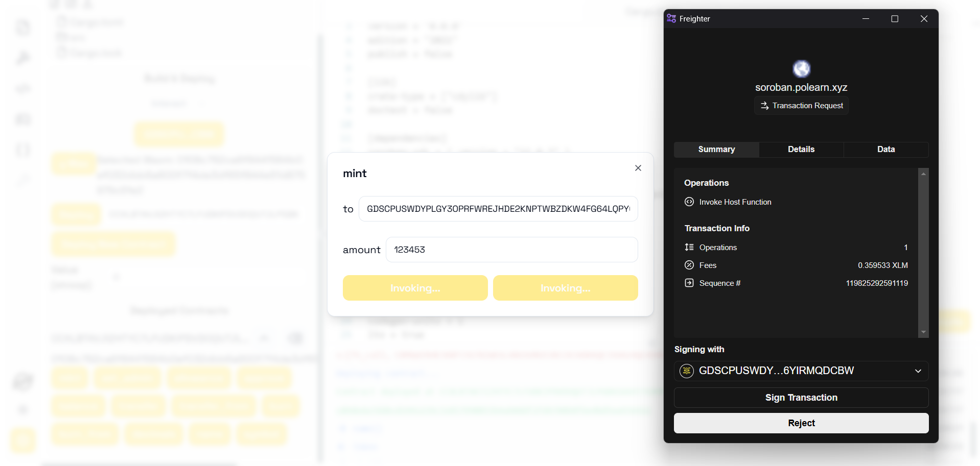Image resolution: width=980 pixels, height=466 pixels.
Task: Click the Invoke Host Function icon
Action: (x=689, y=202)
